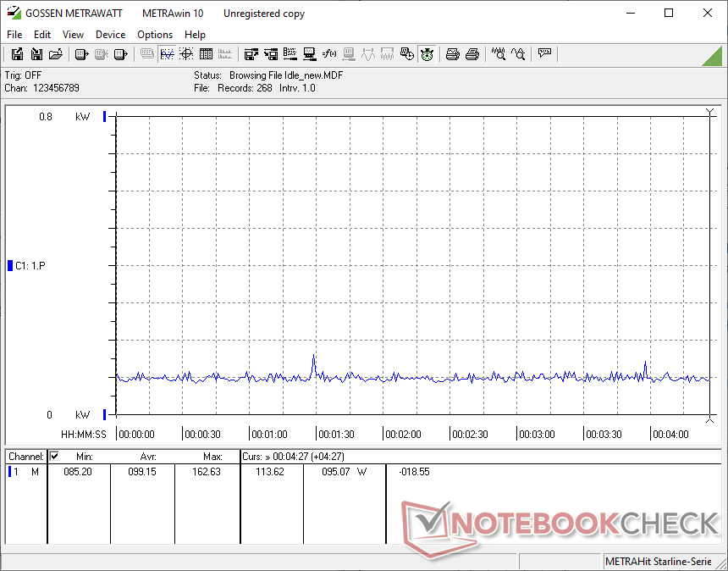Open the math function f(x) icon

coord(329,54)
